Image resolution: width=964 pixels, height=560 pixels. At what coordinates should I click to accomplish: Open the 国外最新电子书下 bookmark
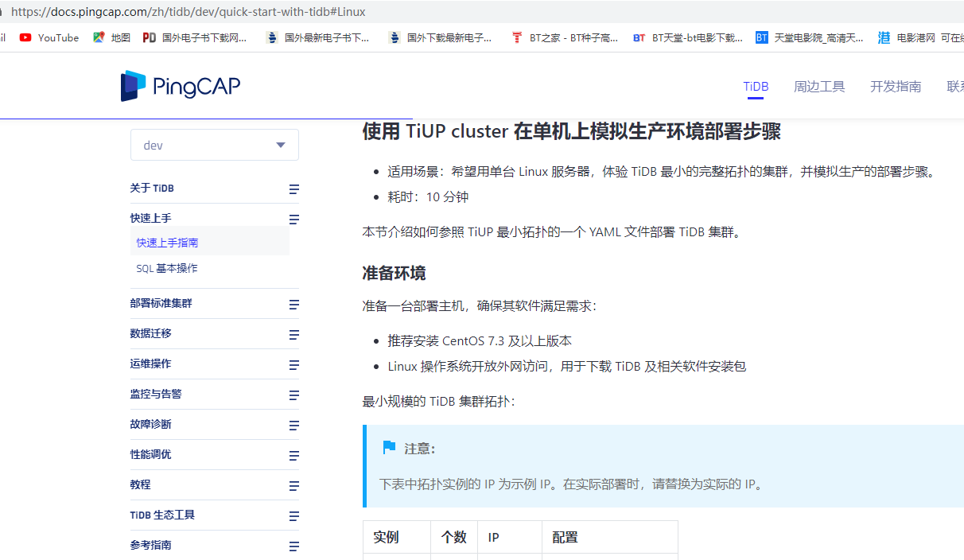(x=318, y=37)
